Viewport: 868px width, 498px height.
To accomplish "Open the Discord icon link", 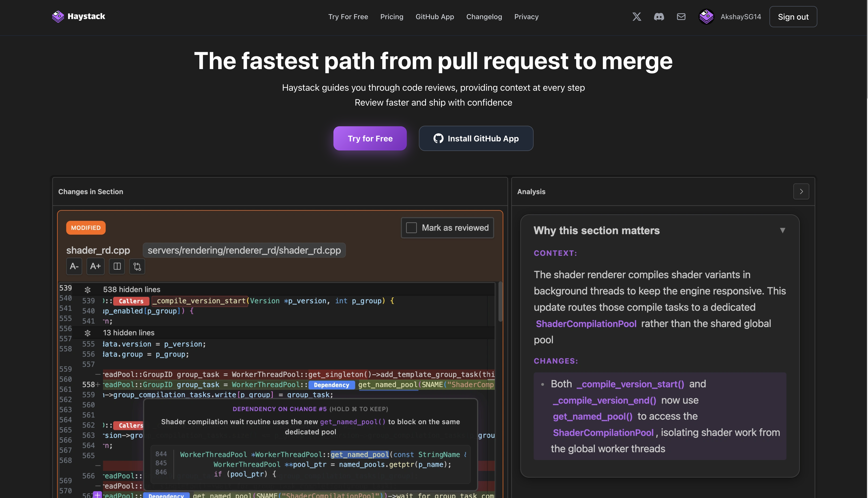I will (x=659, y=16).
